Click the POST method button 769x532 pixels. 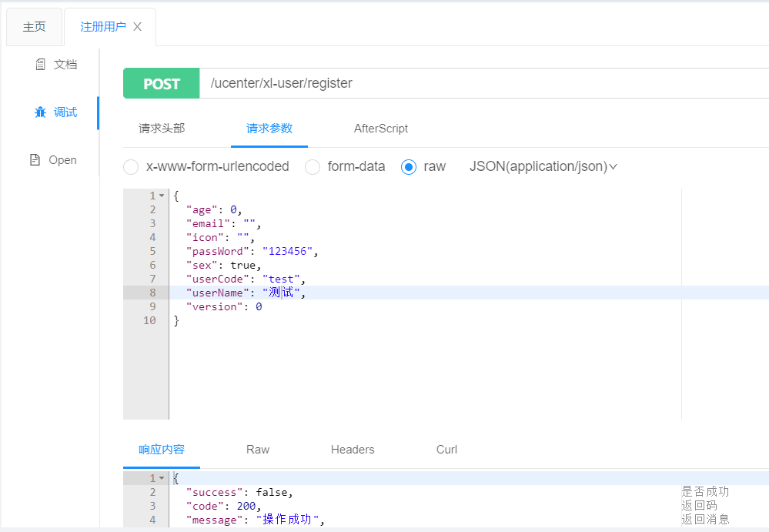(x=162, y=84)
